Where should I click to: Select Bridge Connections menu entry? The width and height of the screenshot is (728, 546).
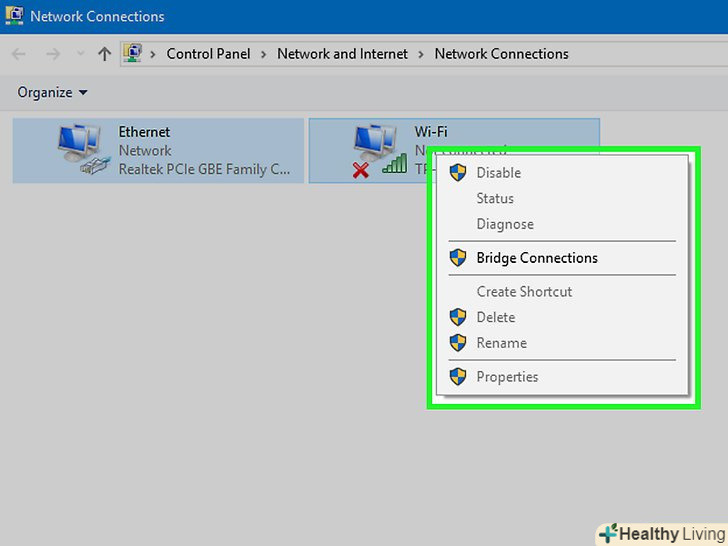[x=562, y=258]
